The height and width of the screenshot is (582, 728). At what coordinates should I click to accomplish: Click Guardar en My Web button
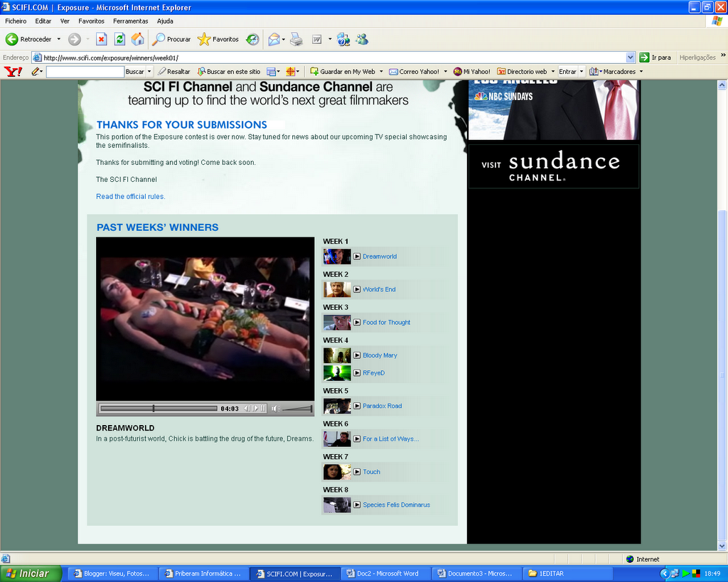point(343,72)
